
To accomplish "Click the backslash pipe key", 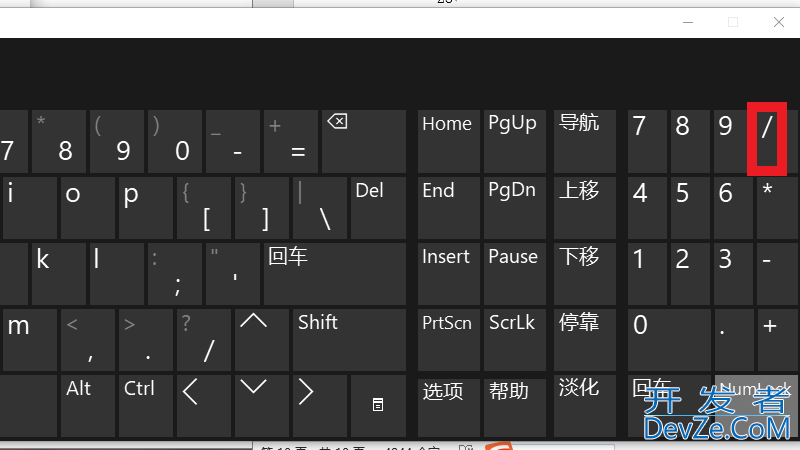I will (x=320, y=208).
